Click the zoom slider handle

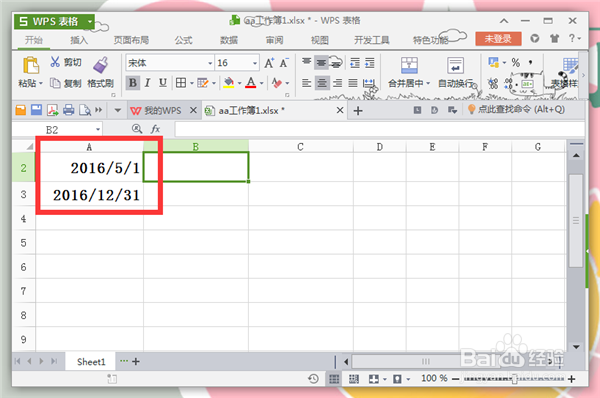515,379
